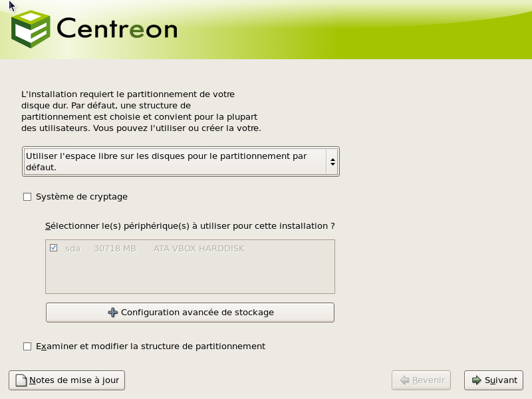Select the ATA VBOX HARDDISK device name
Screen dimensions: 532x399
(x=199, y=249)
